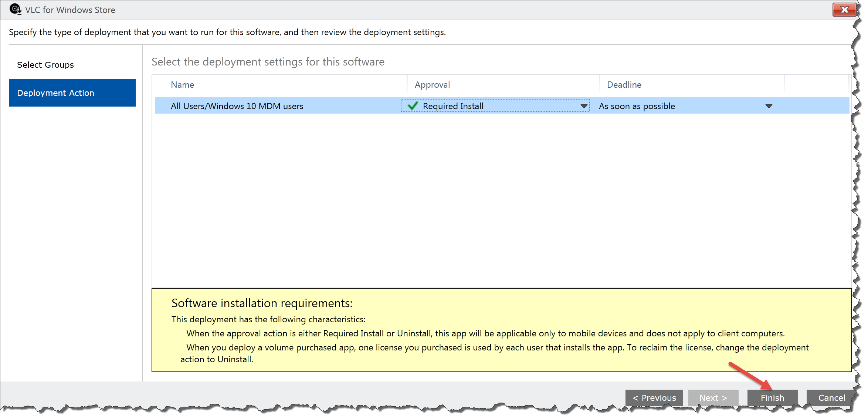Go back using the Previous button
The width and height of the screenshot is (868, 420).
point(654,397)
